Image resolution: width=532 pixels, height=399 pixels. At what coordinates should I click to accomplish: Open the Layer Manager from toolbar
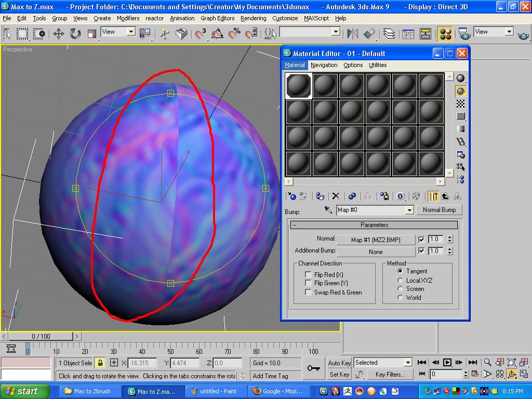(x=389, y=34)
